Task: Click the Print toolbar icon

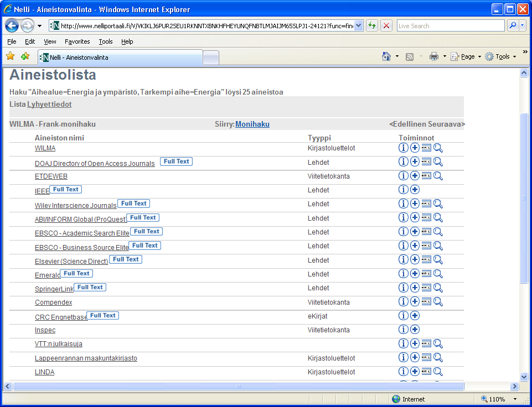Action: (x=434, y=56)
